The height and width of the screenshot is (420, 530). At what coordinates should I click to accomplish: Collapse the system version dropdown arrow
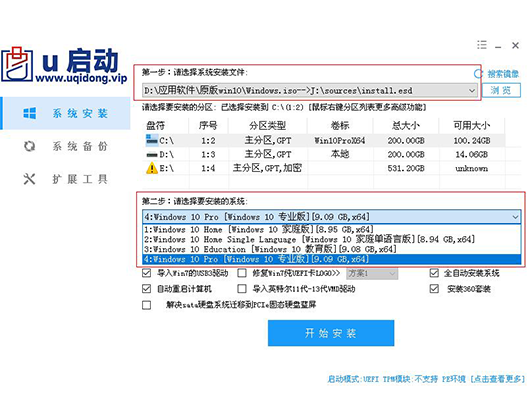tap(515, 217)
